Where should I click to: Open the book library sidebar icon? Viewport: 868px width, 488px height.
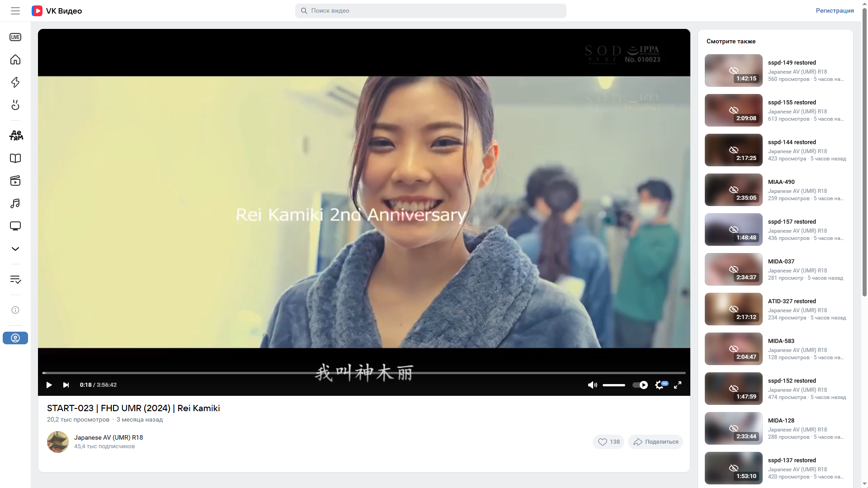point(15,158)
